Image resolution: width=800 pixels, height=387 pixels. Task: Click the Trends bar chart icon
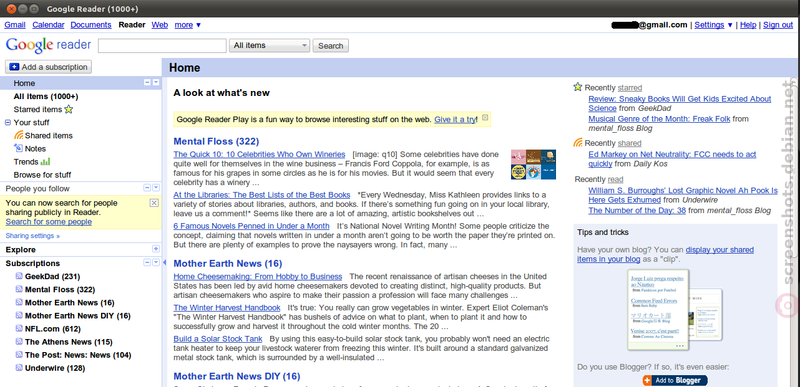45,162
